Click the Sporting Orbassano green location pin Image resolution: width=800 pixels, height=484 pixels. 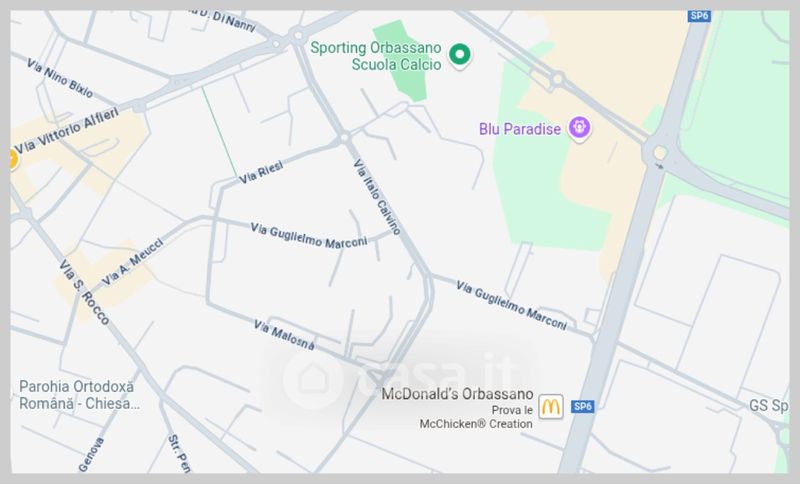[460, 56]
